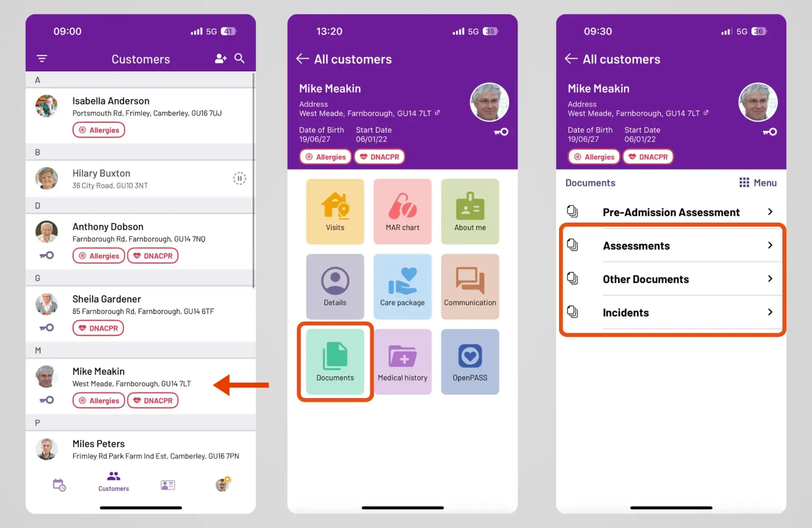The width and height of the screenshot is (812, 528).
Task: Open the Communication section
Action: [471, 286]
